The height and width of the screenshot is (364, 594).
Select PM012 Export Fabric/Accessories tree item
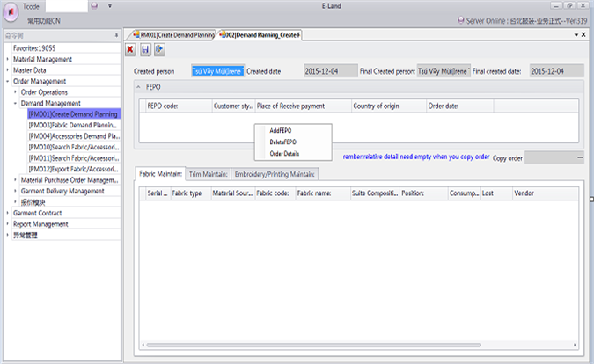click(73, 169)
